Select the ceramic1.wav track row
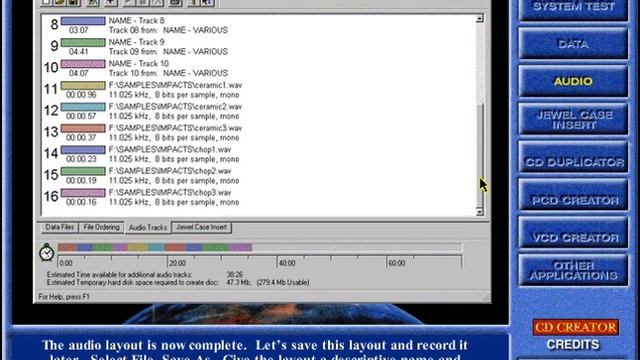 [175, 85]
